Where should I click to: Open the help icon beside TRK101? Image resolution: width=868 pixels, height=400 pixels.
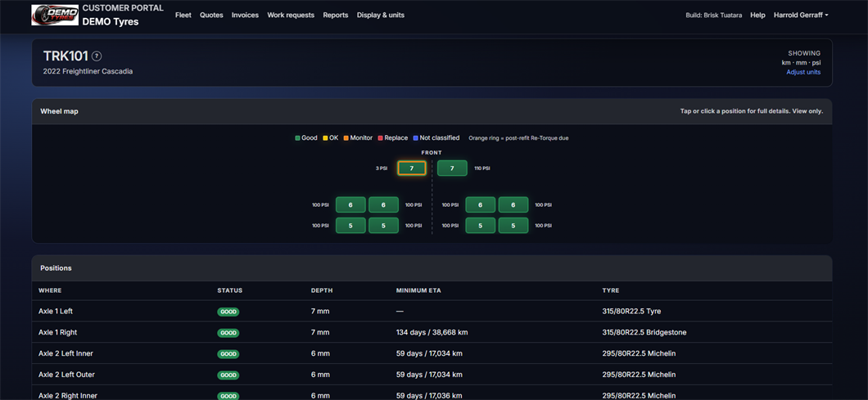[x=97, y=56]
